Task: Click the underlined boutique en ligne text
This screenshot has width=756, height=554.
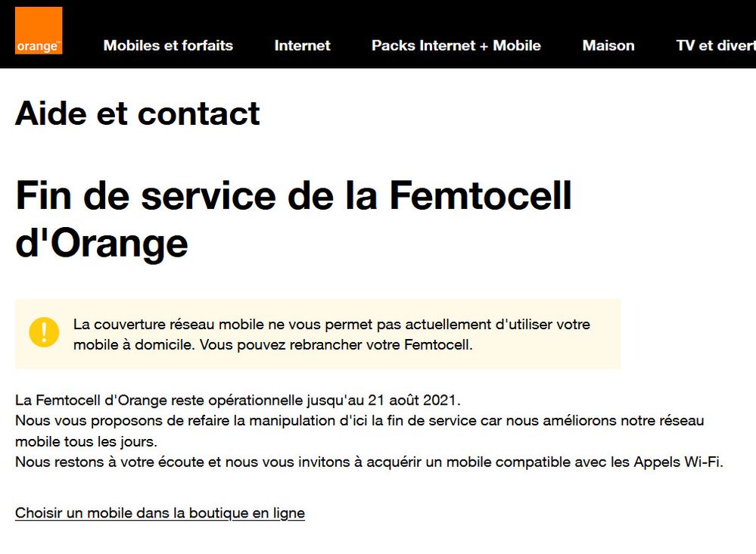Action: point(160,512)
